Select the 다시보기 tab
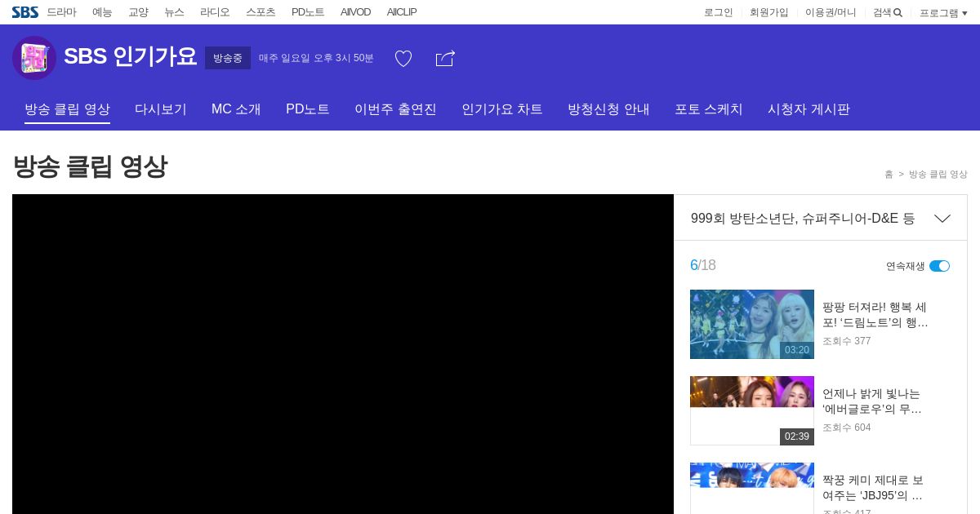The image size is (980, 514). coord(161,109)
